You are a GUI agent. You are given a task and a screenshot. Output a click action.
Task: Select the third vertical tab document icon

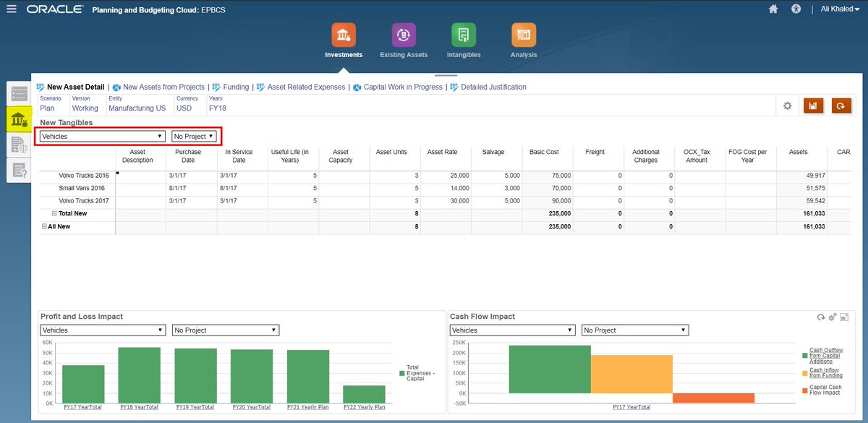click(x=19, y=145)
